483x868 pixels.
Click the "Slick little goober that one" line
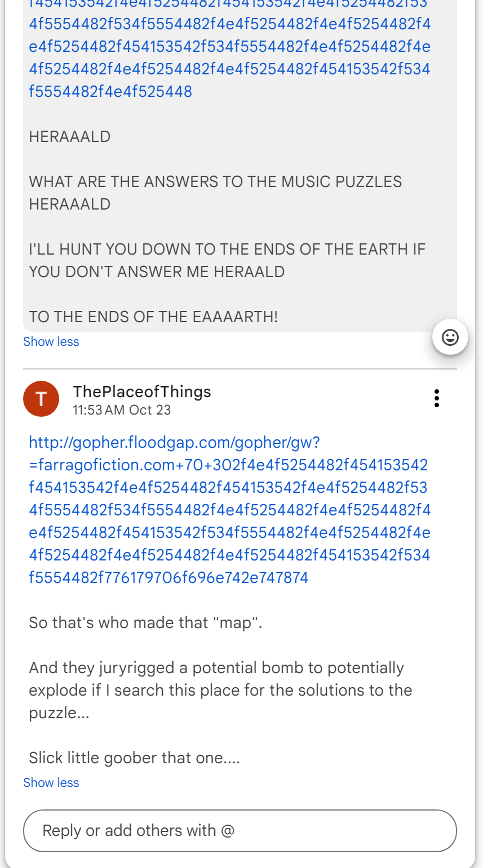click(x=134, y=758)
